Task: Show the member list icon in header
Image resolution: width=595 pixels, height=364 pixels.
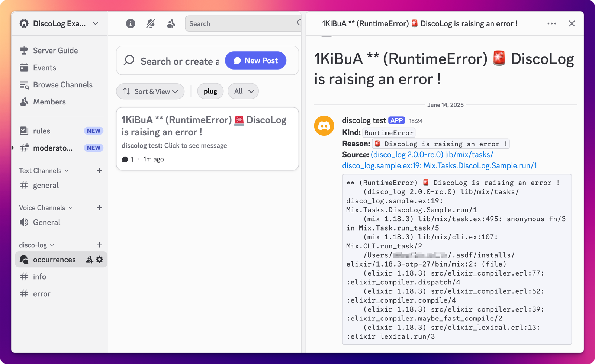Action: [x=171, y=24]
